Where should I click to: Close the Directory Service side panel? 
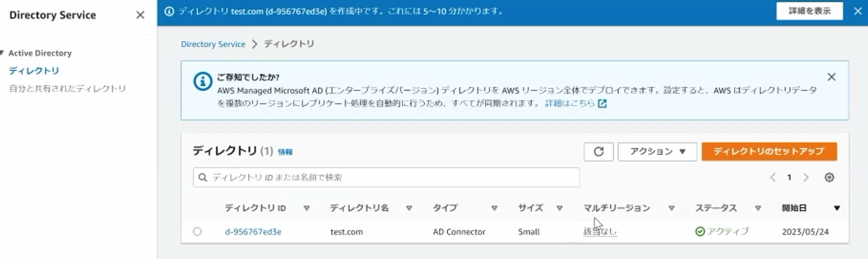[x=140, y=15]
